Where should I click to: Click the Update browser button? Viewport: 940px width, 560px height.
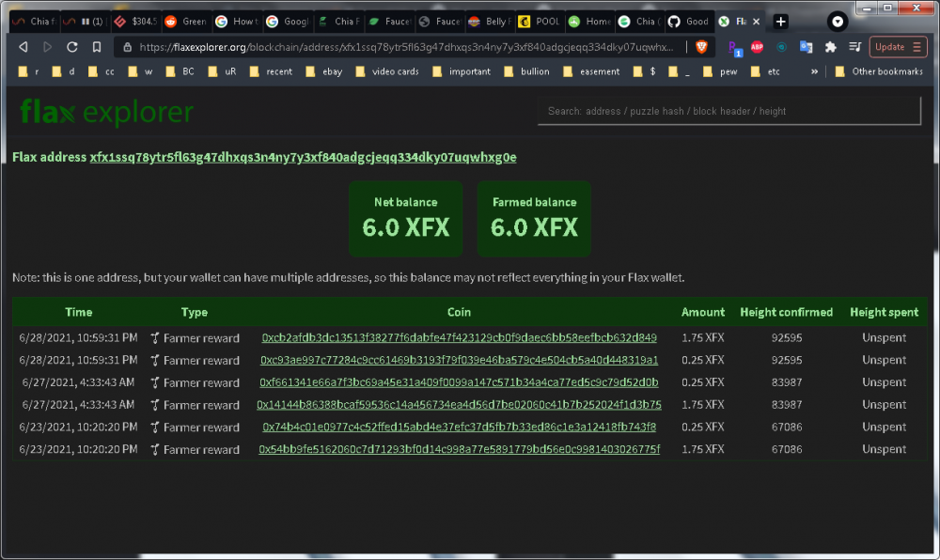pos(898,47)
